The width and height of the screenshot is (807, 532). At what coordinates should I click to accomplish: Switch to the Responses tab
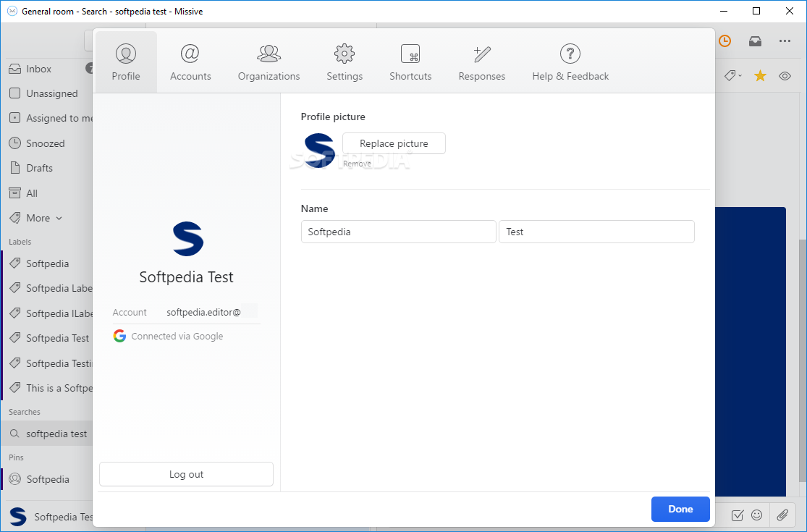[x=482, y=62]
